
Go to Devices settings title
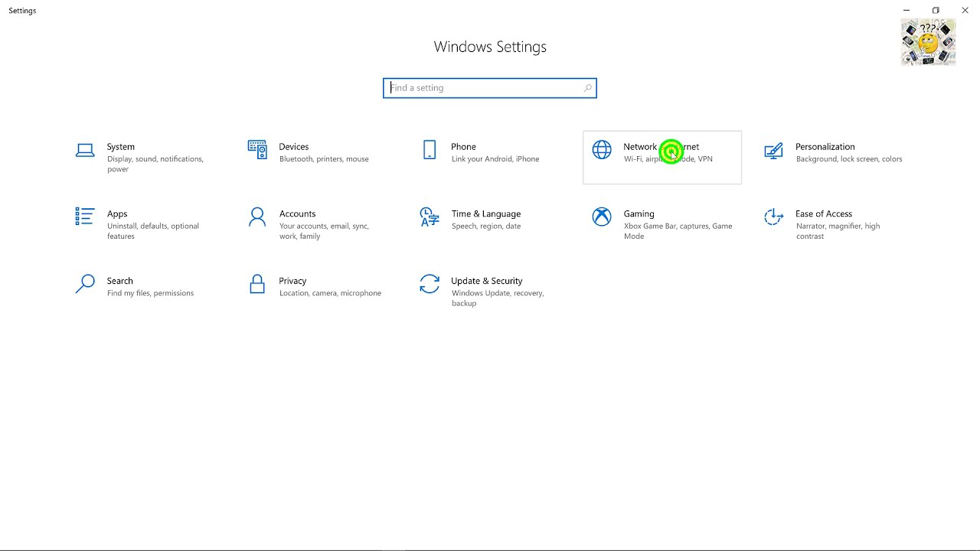point(294,147)
